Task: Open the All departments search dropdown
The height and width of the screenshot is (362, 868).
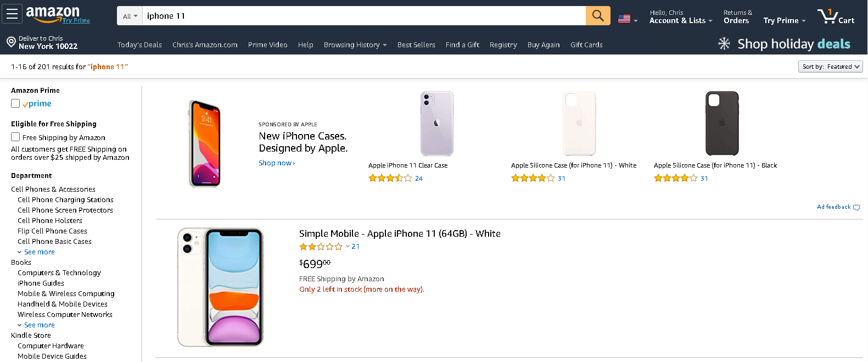Action: click(130, 16)
